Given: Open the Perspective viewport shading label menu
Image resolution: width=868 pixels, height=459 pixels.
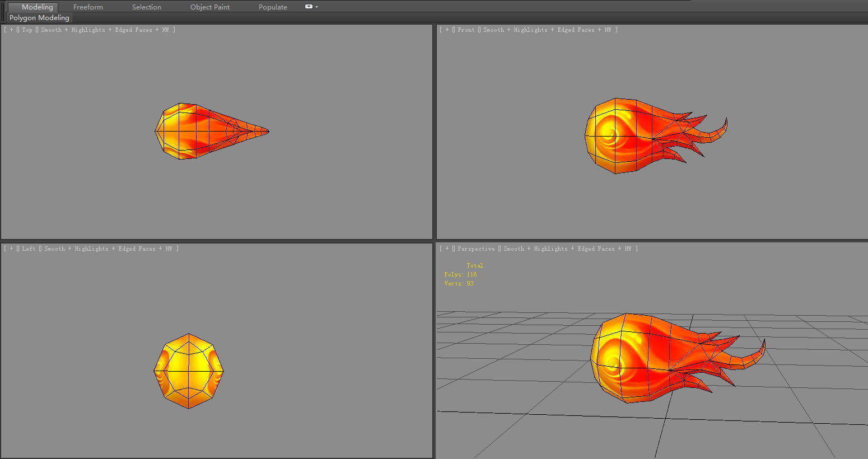Looking at the screenshot, I should (x=567, y=249).
